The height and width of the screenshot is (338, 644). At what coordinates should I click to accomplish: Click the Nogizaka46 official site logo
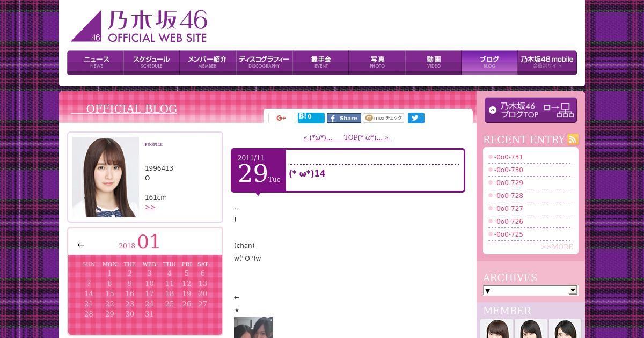[139, 27]
